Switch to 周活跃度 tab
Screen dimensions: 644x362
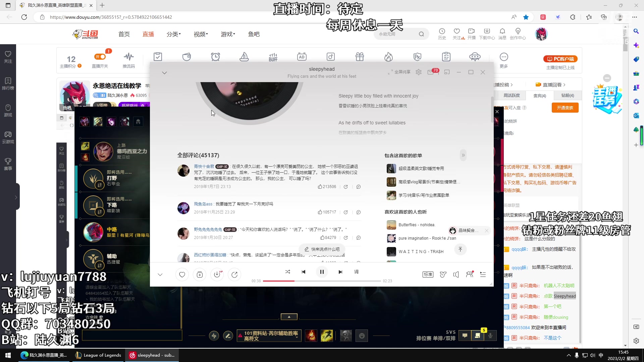pos(512,96)
